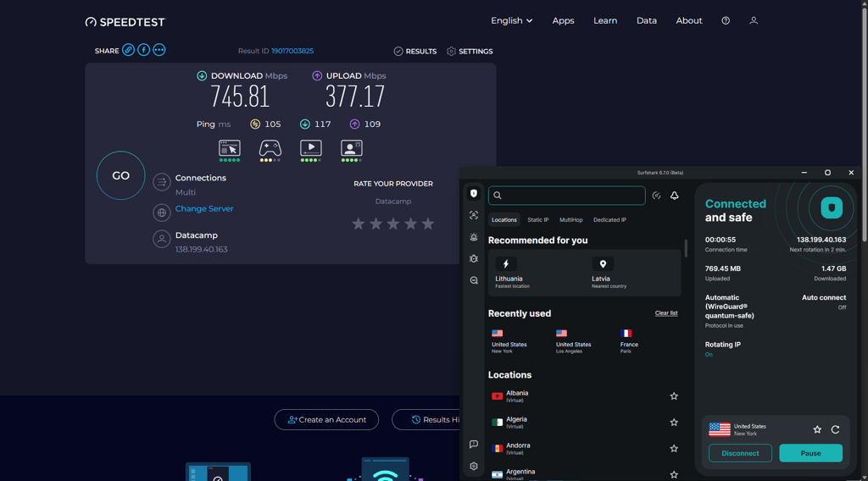Select Latvia nearest country
Image resolution: width=868 pixels, height=481 pixels.
[609, 273]
